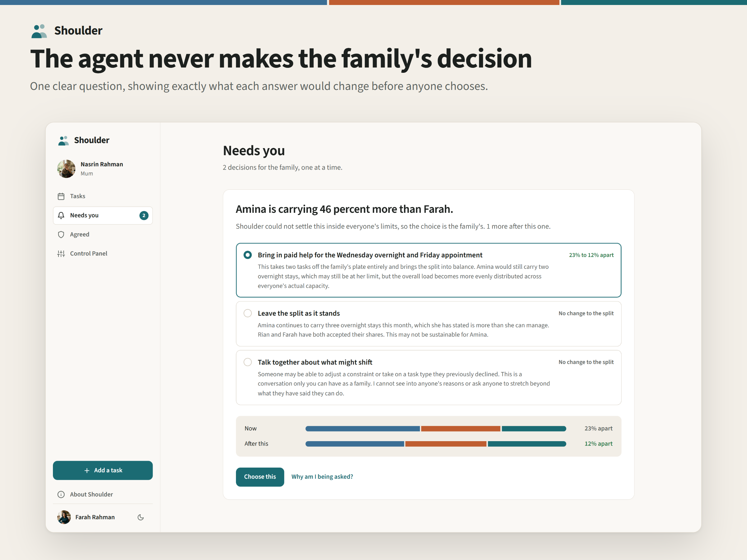Open Why am I being asked link
The image size is (747, 560).
pyautogui.click(x=322, y=477)
